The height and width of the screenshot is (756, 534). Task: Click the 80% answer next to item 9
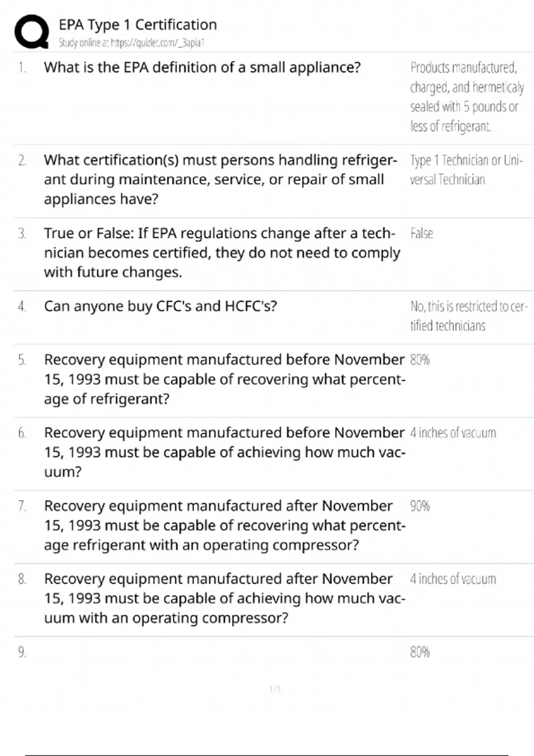click(x=420, y=652)
